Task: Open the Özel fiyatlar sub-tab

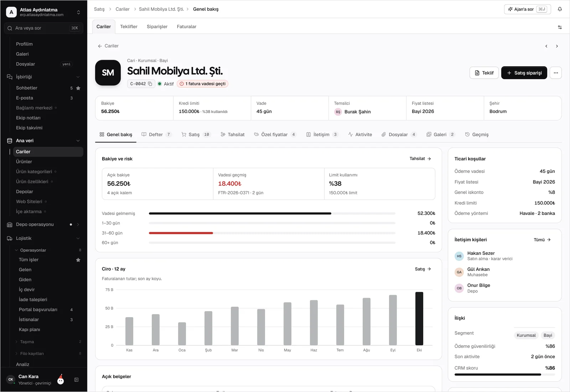Action: point(275,135)
